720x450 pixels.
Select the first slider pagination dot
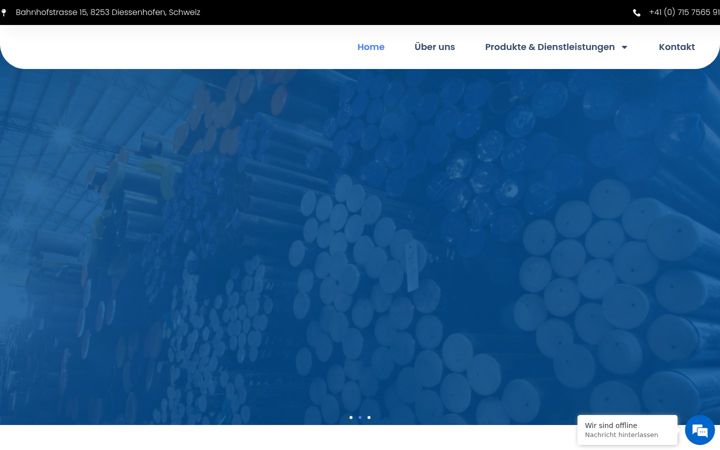pyautogui.click(x=351, y=417)
